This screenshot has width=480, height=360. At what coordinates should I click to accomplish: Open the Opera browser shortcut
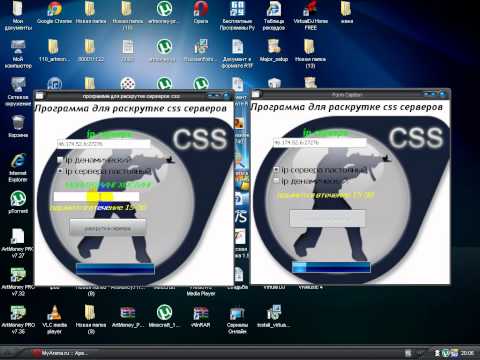201,13
